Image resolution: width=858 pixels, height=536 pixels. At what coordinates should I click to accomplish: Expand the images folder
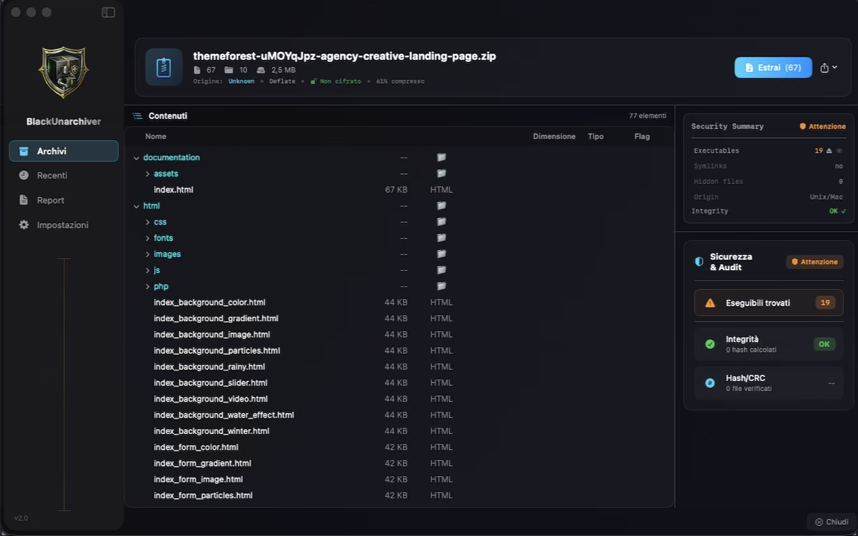148,254
